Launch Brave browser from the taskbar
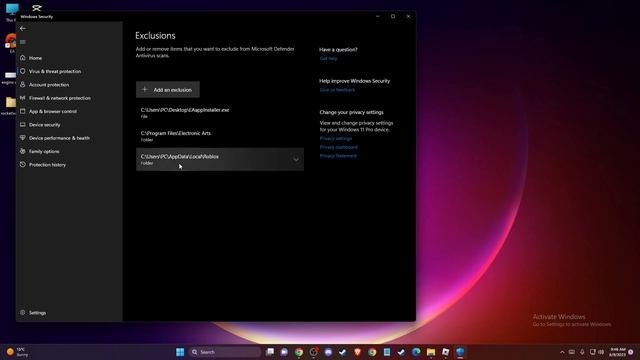 pos(358,352)
